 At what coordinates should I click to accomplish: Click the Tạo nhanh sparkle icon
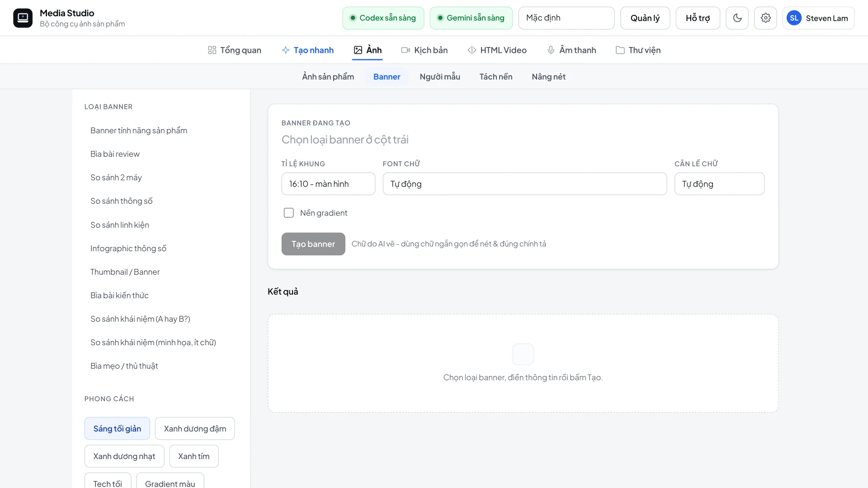[x=286, y=50]
